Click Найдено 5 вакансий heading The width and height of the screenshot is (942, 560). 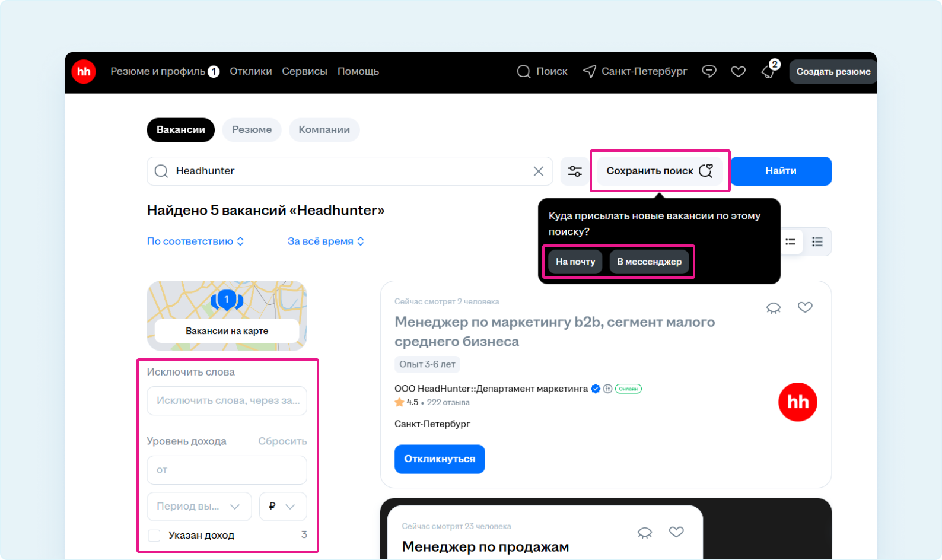pyautogui.click(x=266, y=211)
